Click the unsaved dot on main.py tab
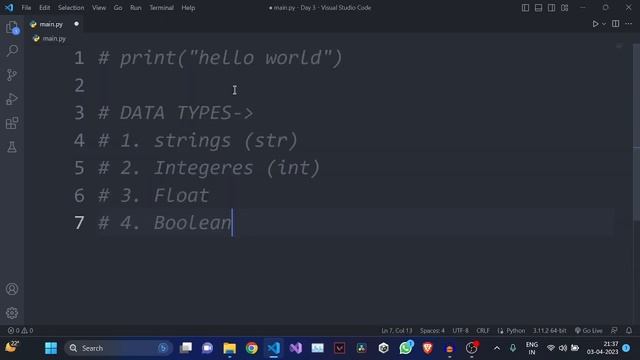 (76, 24)
